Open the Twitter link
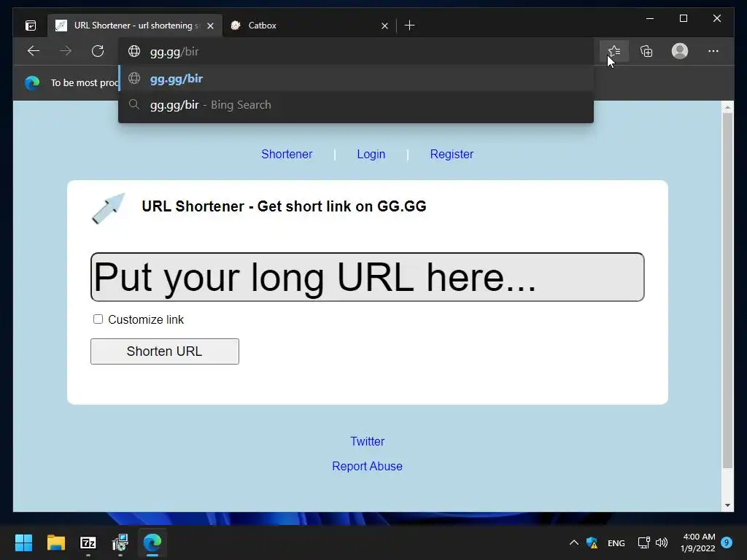 [368, 441]
